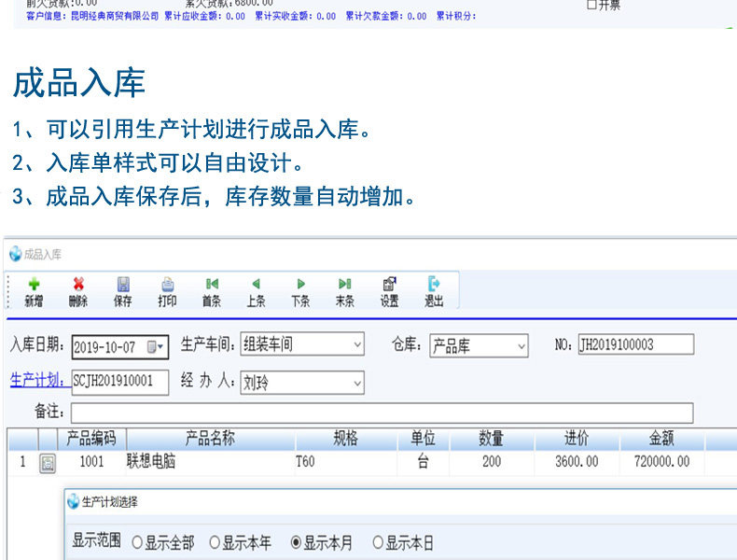Viewport: 737px width, 560px height.
Task: Click the 数量 column header
Action: (x=492, y=439)
